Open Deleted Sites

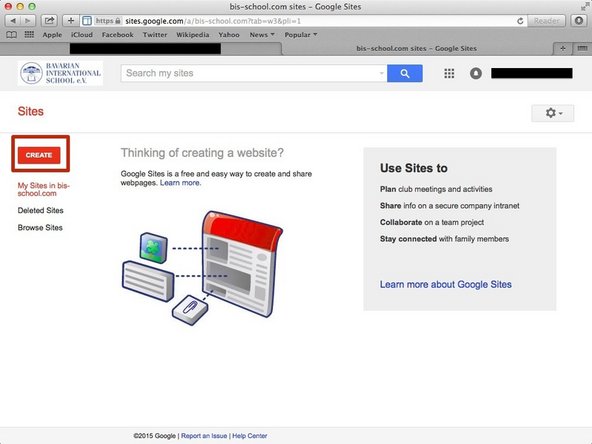click(x=40, y=210)
